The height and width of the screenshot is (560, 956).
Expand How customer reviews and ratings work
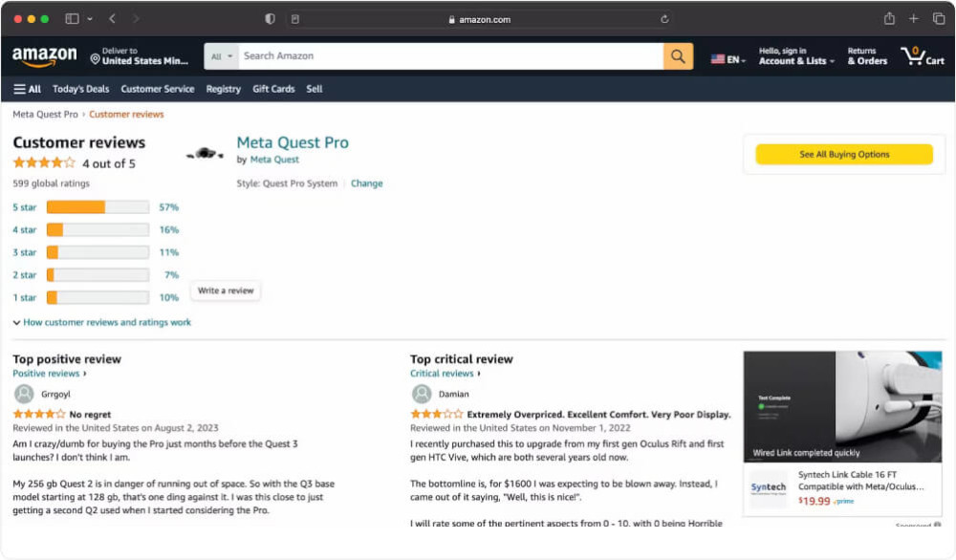click(104, 322)
